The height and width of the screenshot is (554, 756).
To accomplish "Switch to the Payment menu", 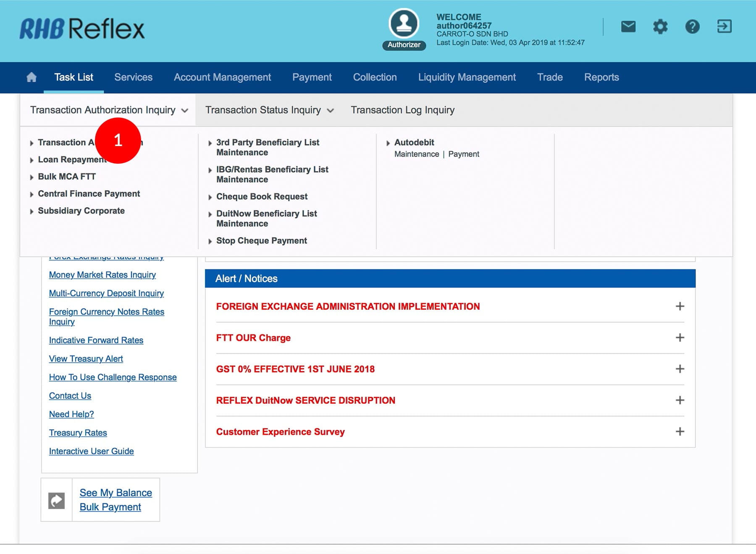I will pyautogui.click(x=312, y=77).
